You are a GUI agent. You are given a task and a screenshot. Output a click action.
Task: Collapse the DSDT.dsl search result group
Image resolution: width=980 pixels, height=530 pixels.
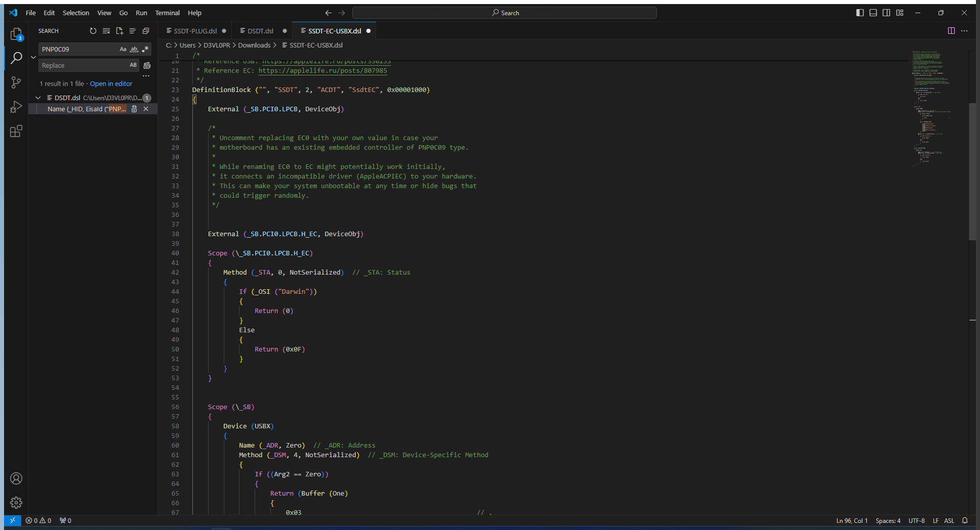(x=38, y=98)
